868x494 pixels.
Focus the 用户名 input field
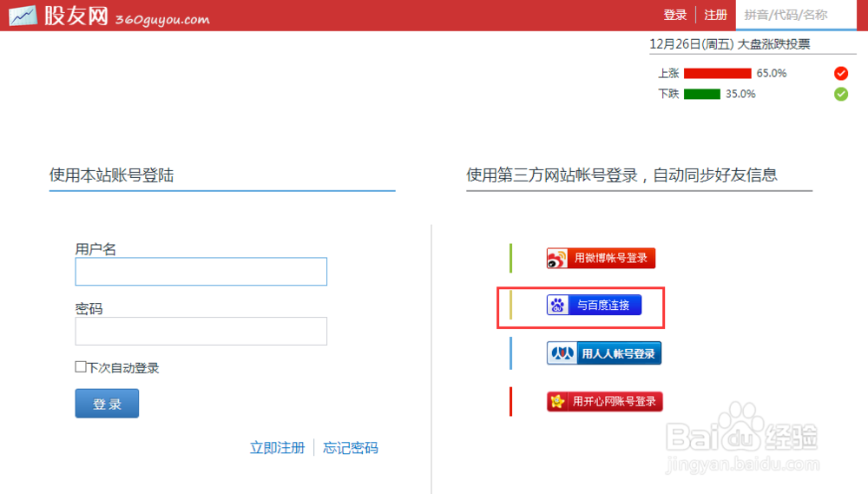point(201,272)
